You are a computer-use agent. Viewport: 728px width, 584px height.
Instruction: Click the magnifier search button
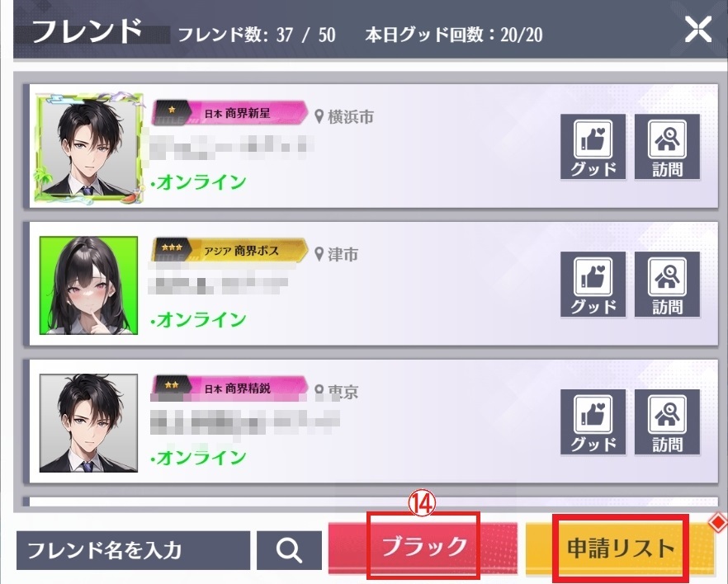tap(289, 551)
